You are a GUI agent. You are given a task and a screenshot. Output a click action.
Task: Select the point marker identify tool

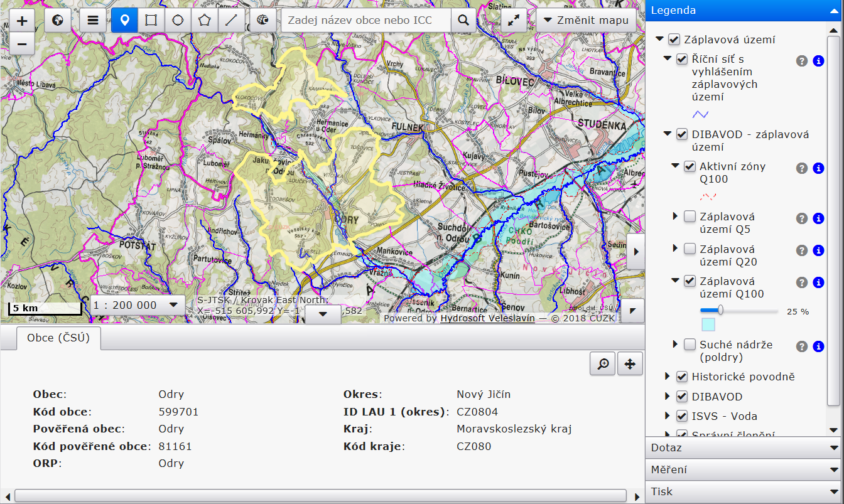click(125, 21)
